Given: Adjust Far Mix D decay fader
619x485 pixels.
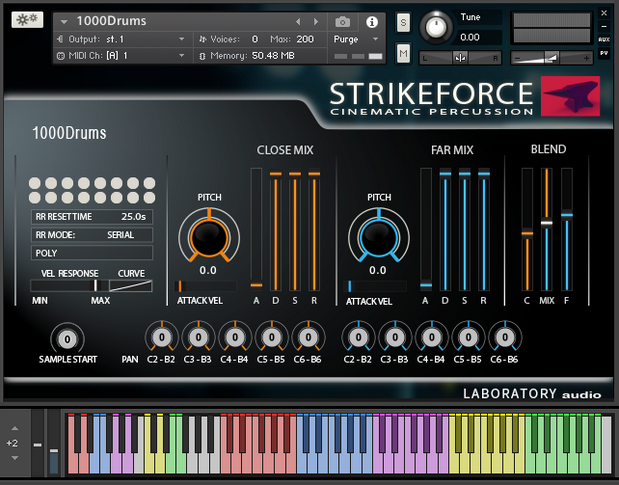Looking at the screenshot, I should tap(445, 230).
